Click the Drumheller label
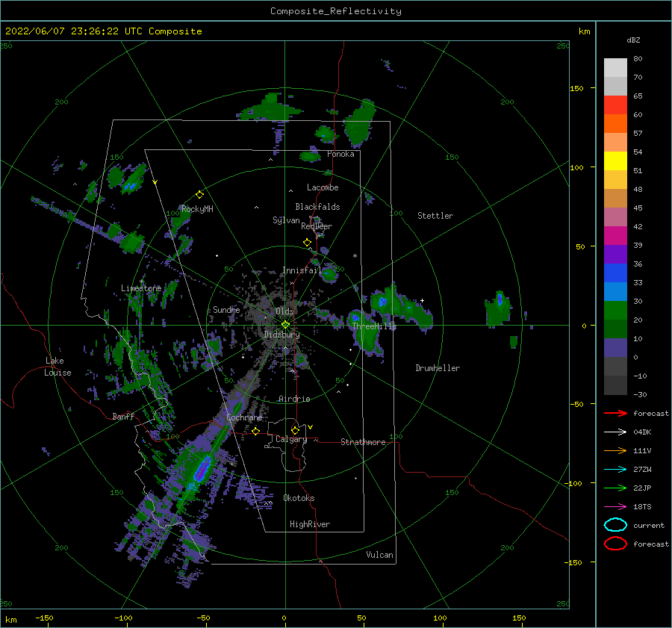 [438, 368]
